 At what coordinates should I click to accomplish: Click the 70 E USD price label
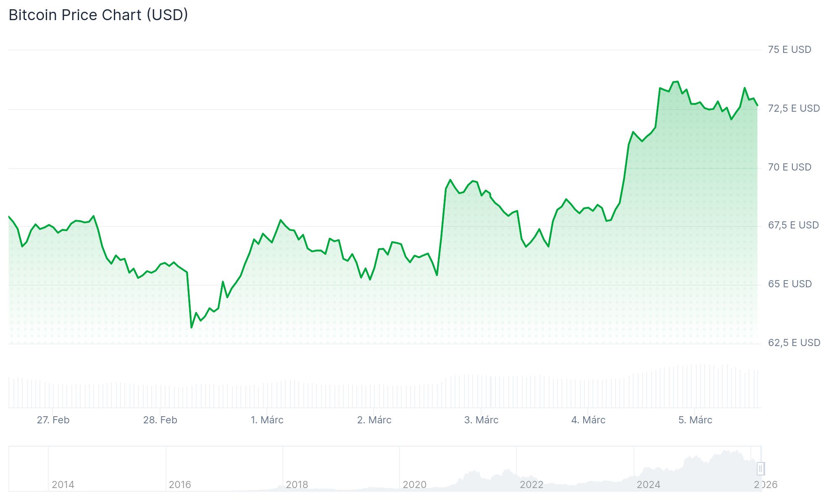point(789,167)
